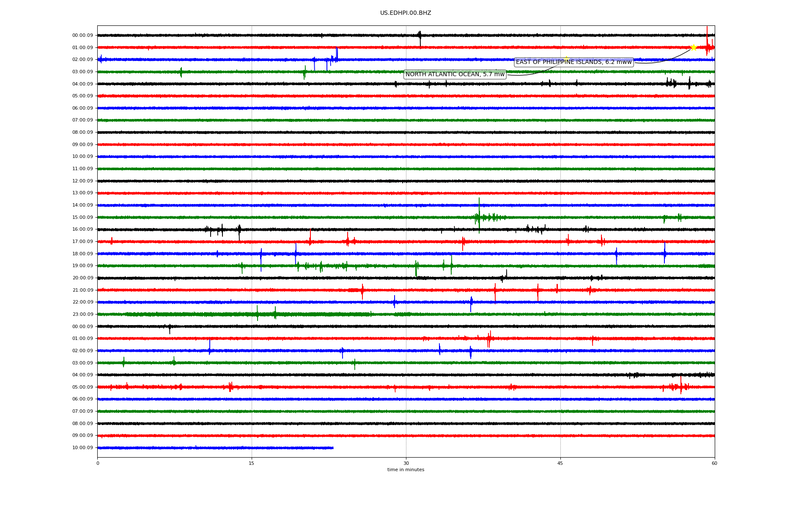This screenshot has height=508, width=812.
Task: Click the x-axis tick label 30
Action: tap(406, 464)
